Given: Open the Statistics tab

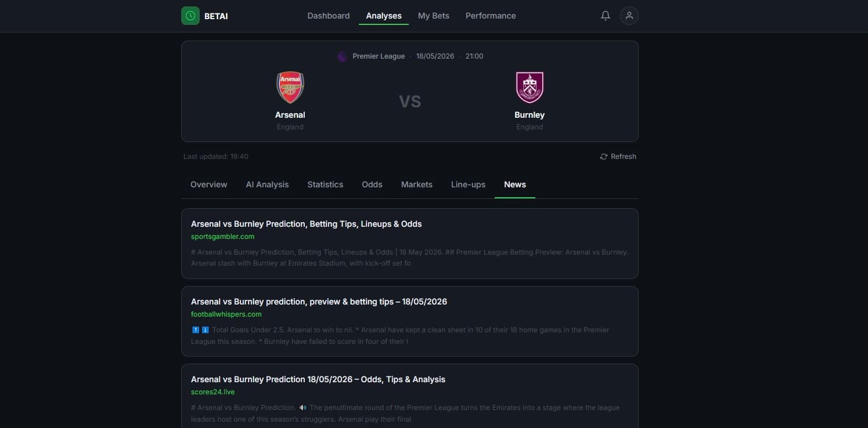Looking at the screenshot, I should click(x=325, y=184).
